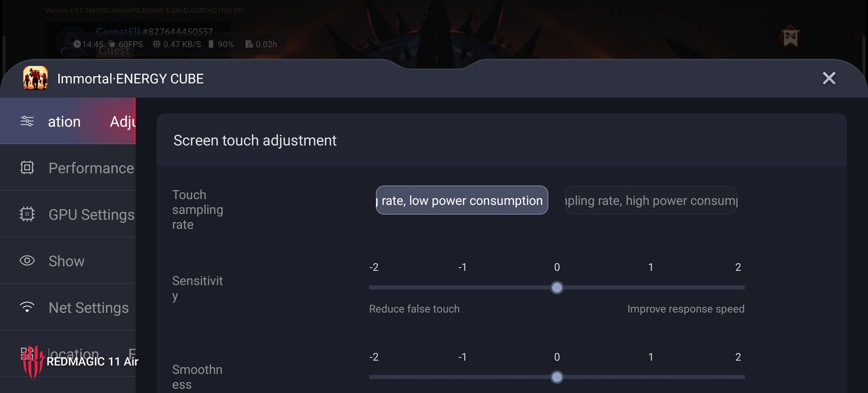Viewport: 868px width, 393px height.
Task: Click the "1" mark above the Smoothness slider
Action: click(651, 357)
